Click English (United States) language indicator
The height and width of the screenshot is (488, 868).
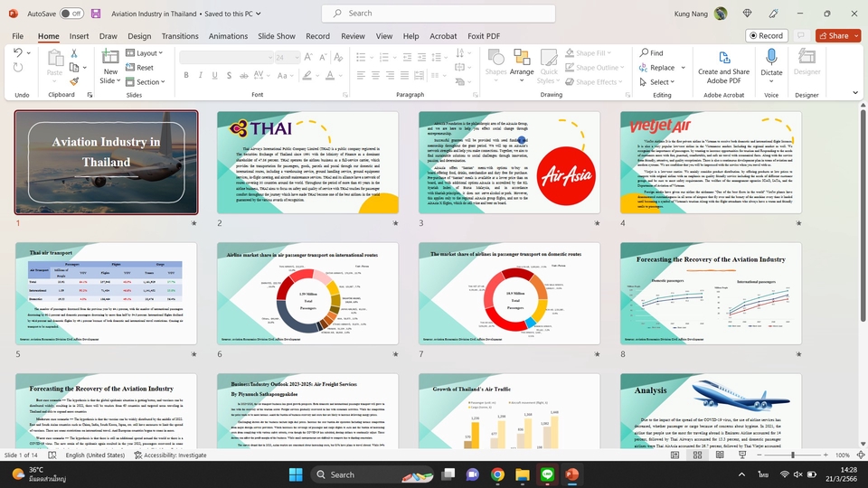[x=95, y=455]
